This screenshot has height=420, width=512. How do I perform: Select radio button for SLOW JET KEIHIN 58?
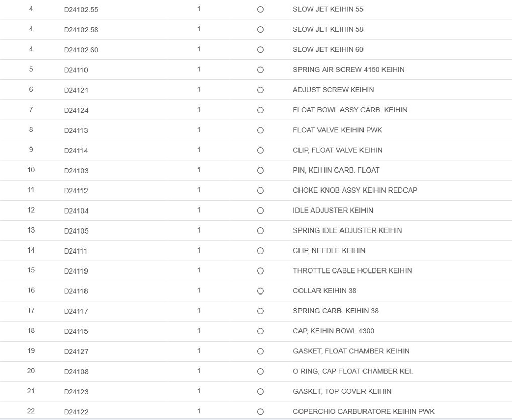260,30
